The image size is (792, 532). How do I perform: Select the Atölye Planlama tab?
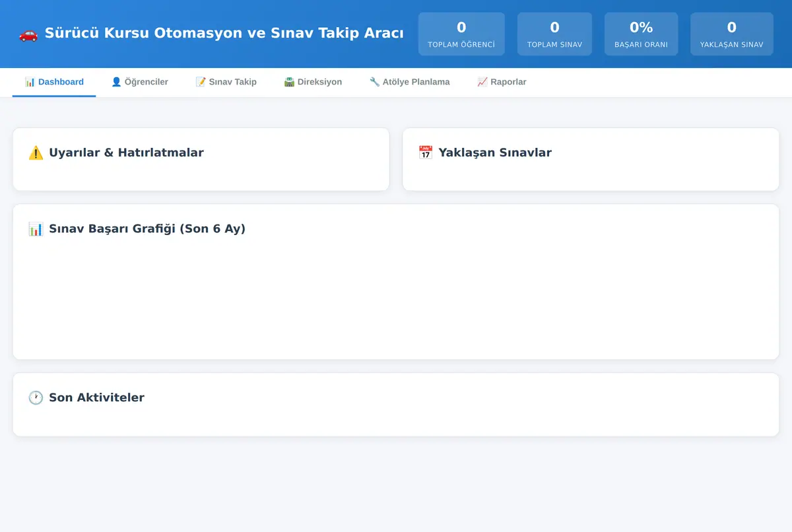pos(409,82)
